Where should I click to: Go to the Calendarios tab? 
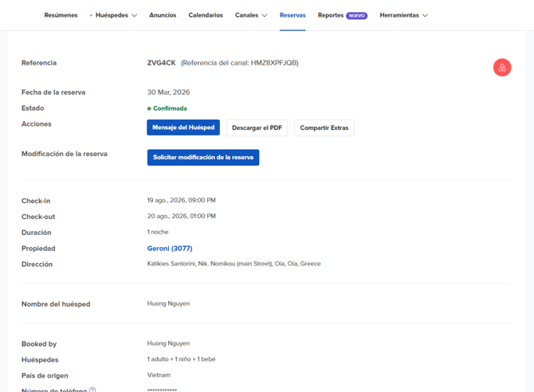pyautogui.click(x=206, y=15)
